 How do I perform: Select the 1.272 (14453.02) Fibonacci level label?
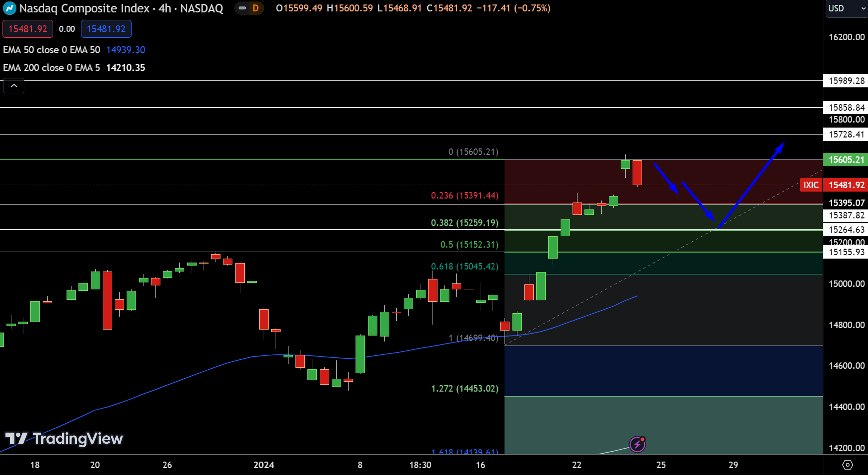point(464,389)
